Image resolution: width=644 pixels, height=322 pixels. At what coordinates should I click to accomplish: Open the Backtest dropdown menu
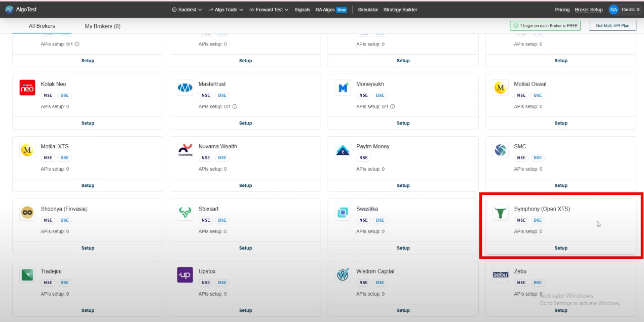pyautogui.click(x=187, y=10)
